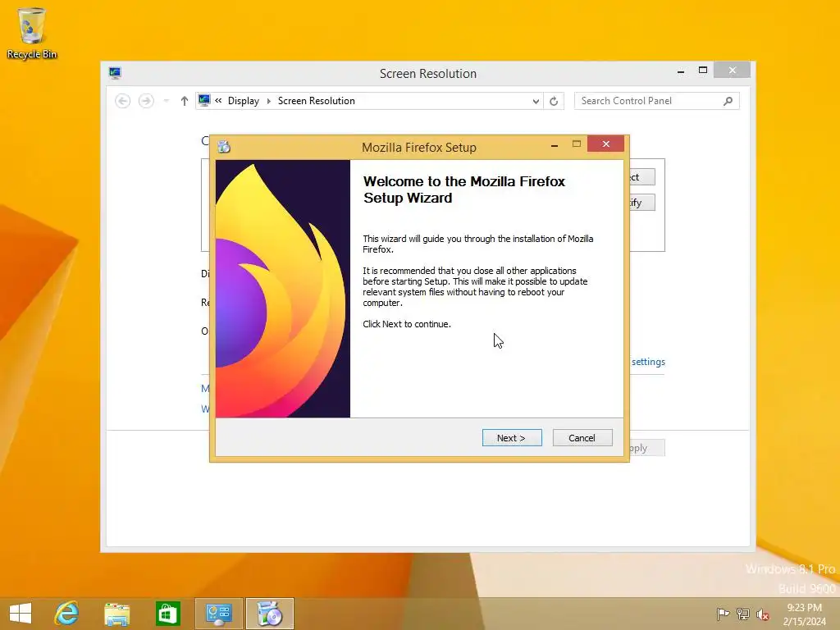Open the Start menu
Image resolution: width=840 pixels, height=630 pixels.
pos(21,614)
